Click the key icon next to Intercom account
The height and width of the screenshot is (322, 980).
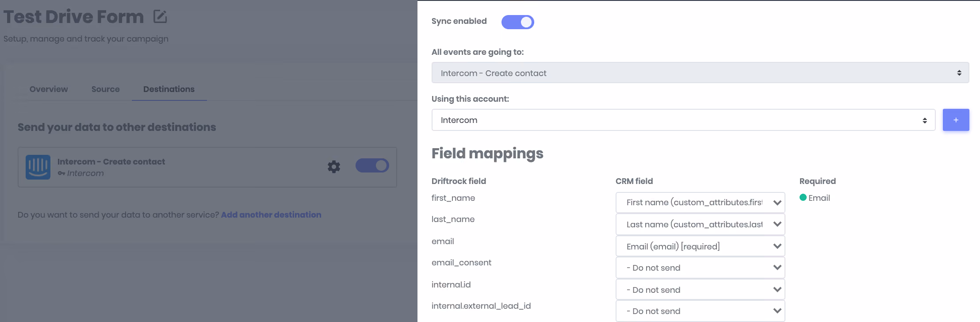point(61,173)
